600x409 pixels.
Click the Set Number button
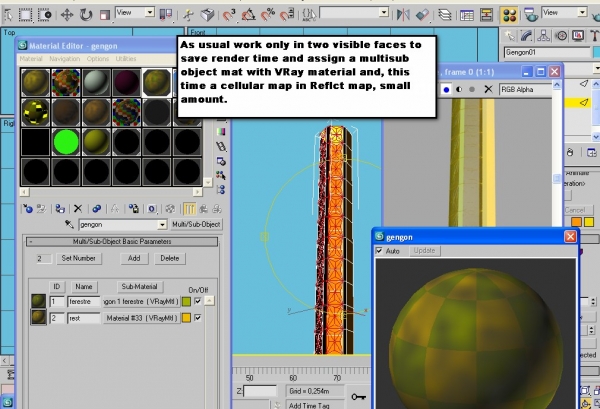78,258
